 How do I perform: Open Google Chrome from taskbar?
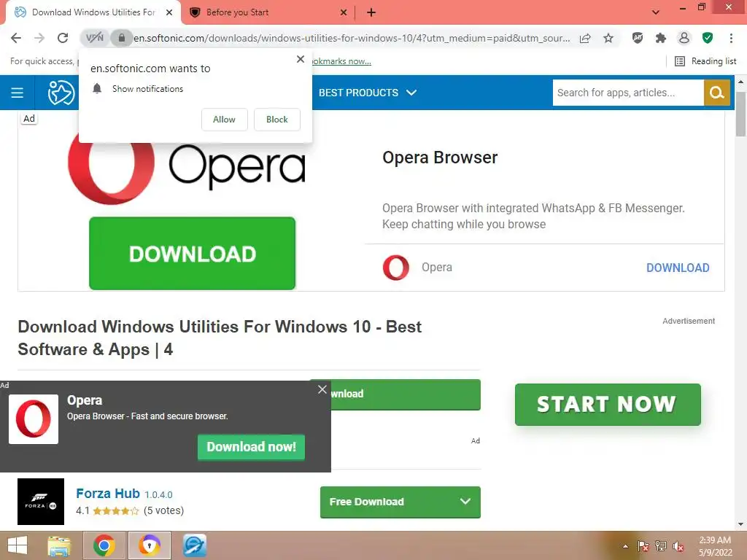tap(104, 545)
